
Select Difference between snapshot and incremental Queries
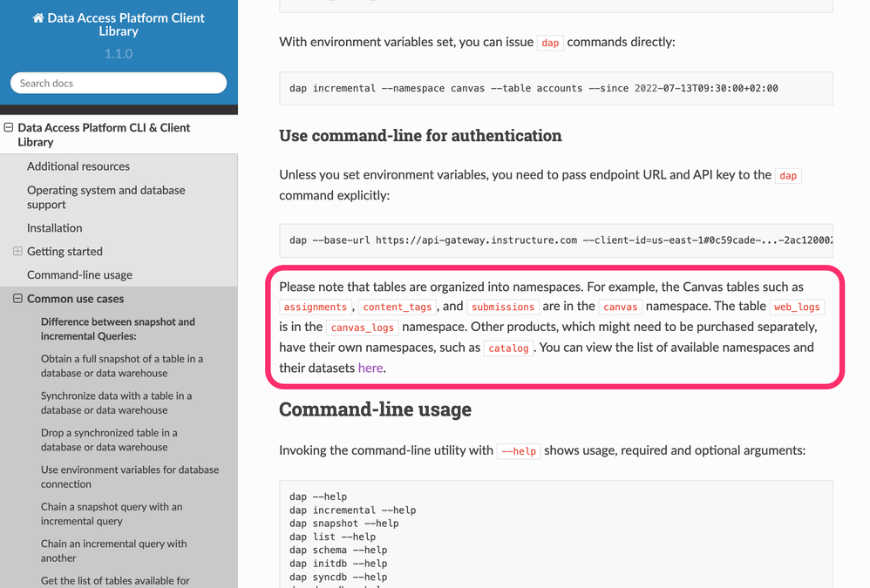[x=118, y=328]
